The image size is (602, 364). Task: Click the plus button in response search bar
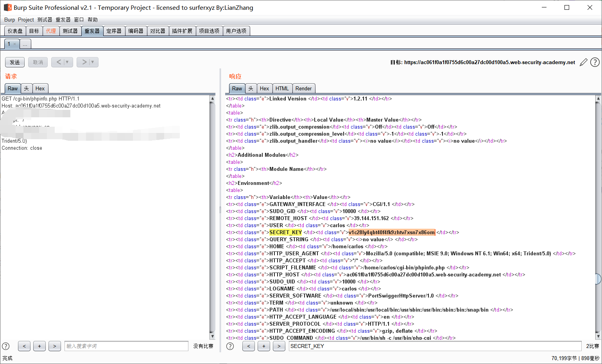264,346
